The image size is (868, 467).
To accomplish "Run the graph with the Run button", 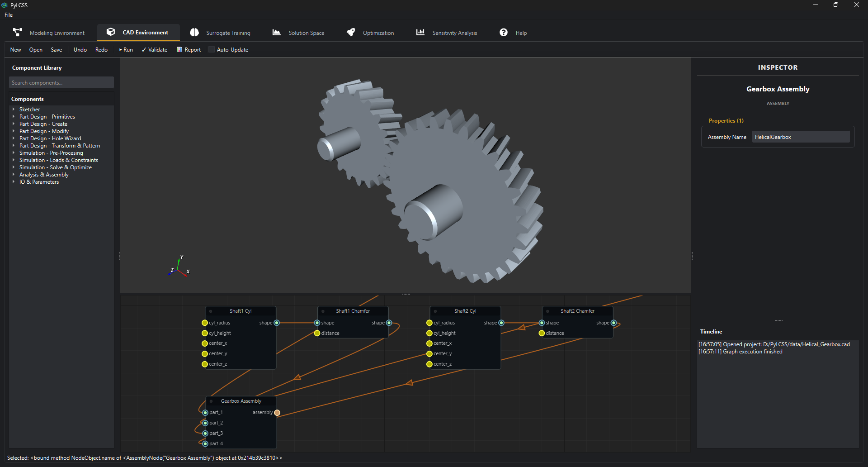I will click(x=126, y=50).
